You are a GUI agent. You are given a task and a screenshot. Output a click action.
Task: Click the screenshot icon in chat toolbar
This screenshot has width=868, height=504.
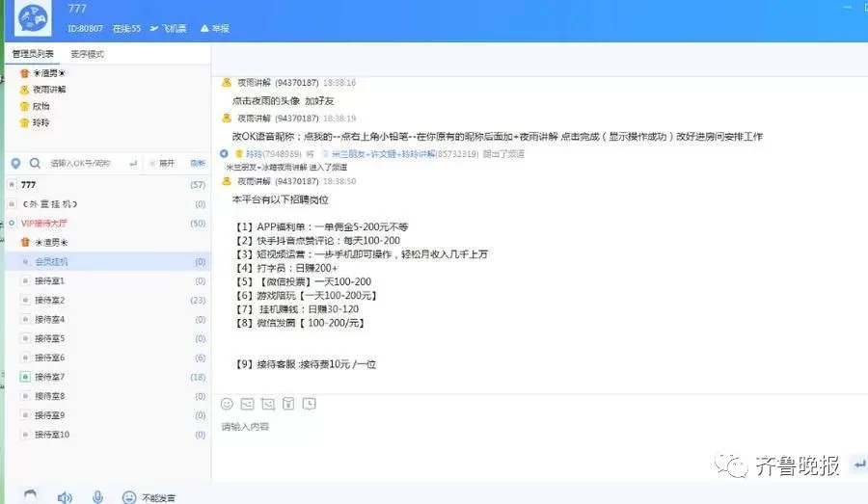point(267,403)
